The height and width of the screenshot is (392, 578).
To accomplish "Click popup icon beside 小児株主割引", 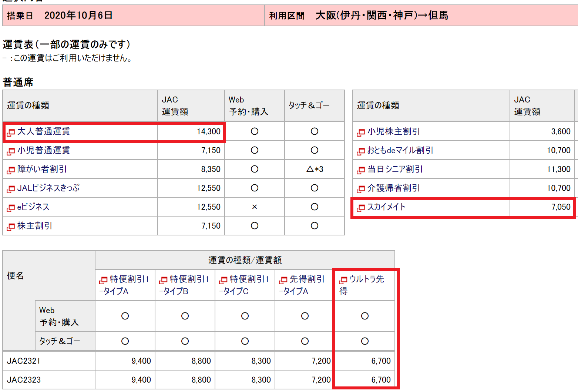I will point(361,132).
